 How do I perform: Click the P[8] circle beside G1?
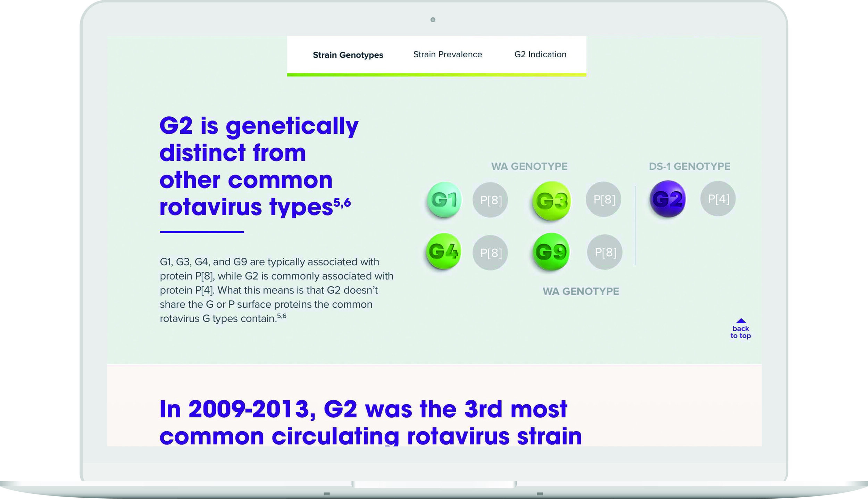point(490,200)
